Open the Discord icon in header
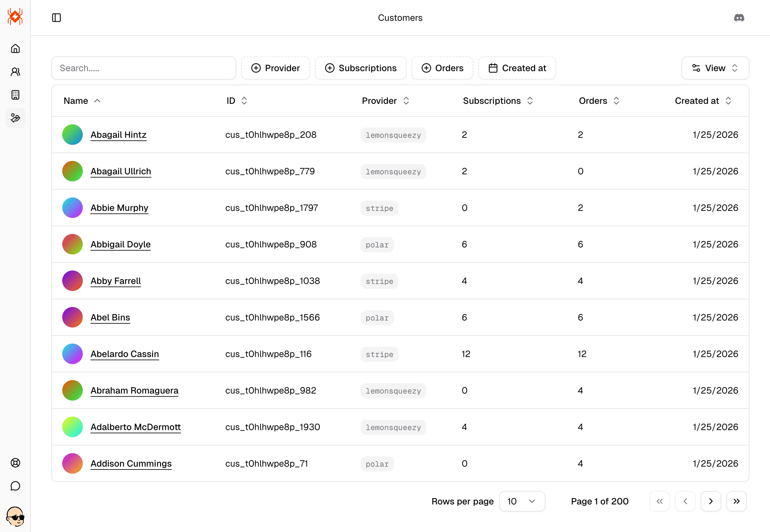770x532 pixels. pos(739,18)
